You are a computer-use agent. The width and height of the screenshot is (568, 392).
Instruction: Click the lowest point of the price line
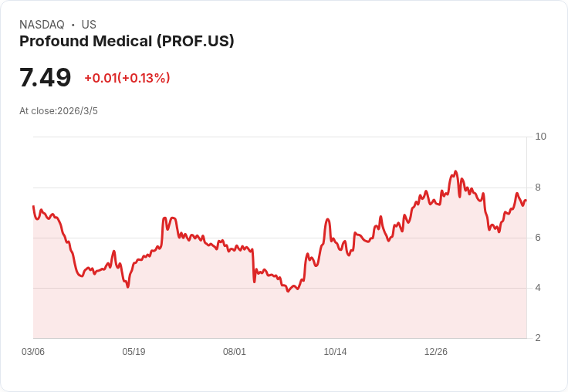(x=288, y=291)
